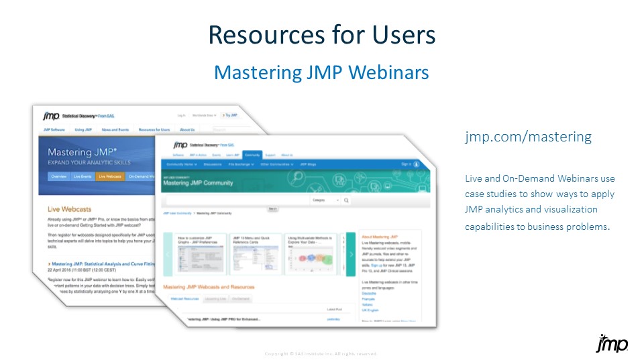The width and height of the screenshot is (644, 362).
Task: Select the Learn JMP tab on the front page
Action: pyautogui.click(x=233, y=155)
